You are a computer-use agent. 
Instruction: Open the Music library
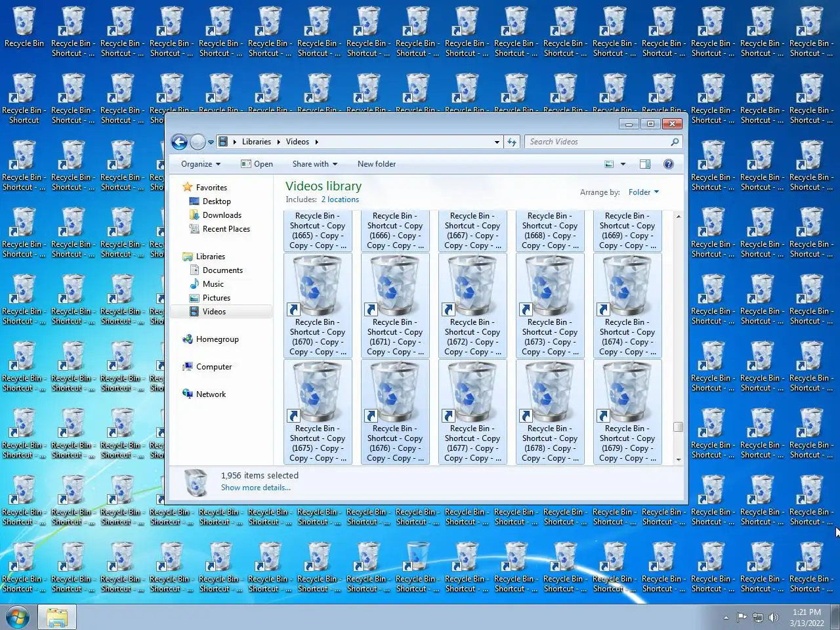point(213,284)
